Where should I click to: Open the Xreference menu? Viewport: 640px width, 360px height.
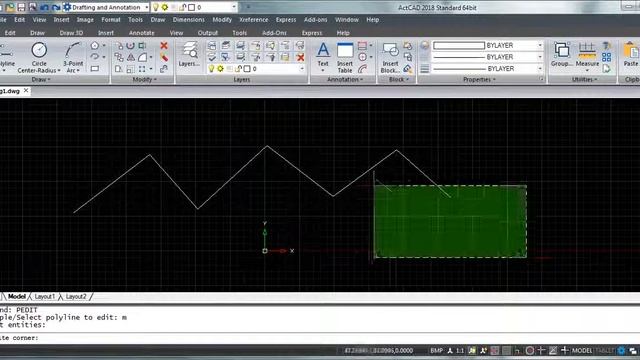(253, 20)
